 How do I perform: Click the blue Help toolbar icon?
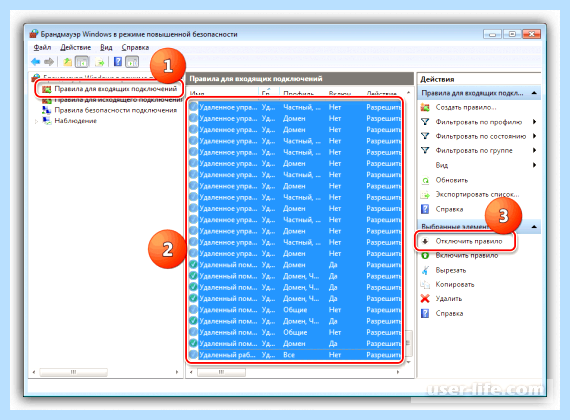118,62
